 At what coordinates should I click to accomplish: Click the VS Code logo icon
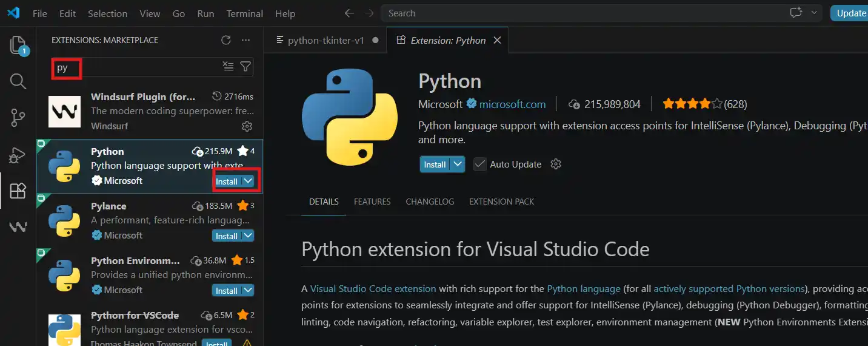tap(13, 13)
